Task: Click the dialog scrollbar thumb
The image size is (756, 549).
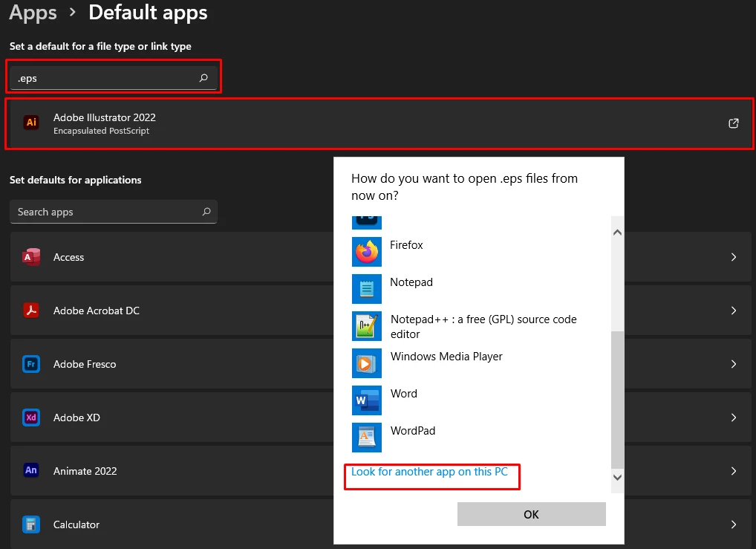Action: (617, 400)
